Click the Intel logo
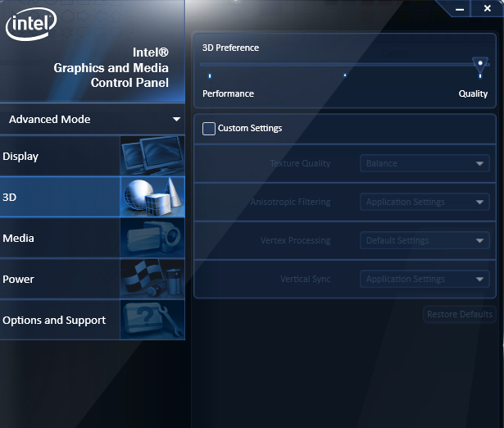The image size is (504, 428). [x=31, y=24]
